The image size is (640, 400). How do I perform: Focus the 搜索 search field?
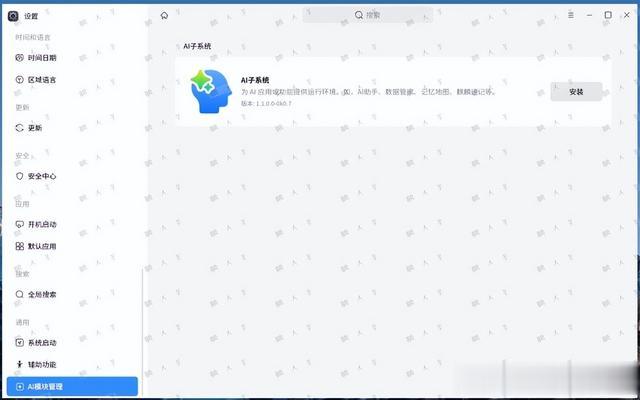click(367, 15)
